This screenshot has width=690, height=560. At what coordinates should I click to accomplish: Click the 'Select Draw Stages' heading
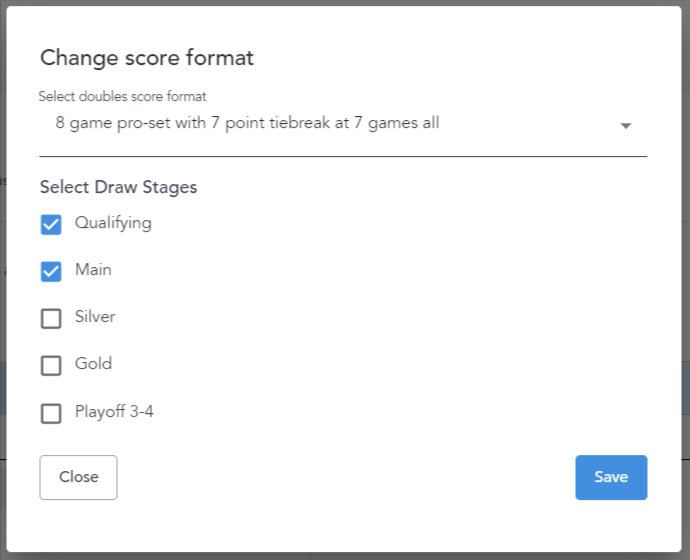(x=118, y=187)
